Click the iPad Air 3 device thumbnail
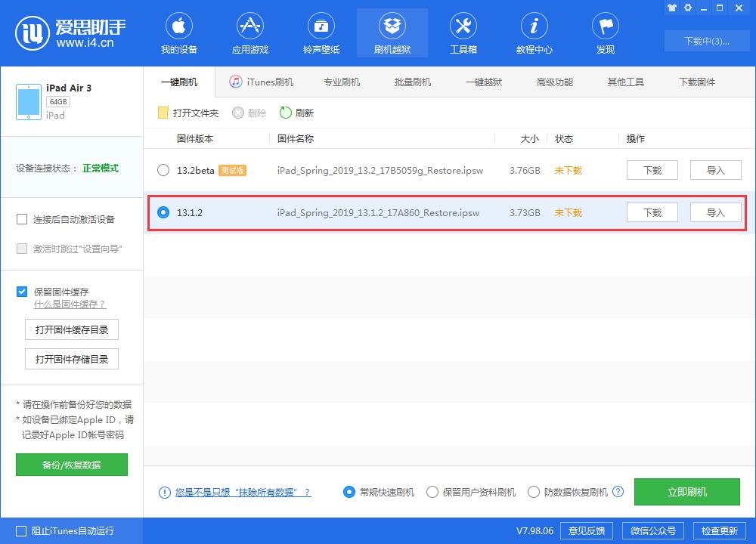The image size is (756, 544). tap(28, 101)
